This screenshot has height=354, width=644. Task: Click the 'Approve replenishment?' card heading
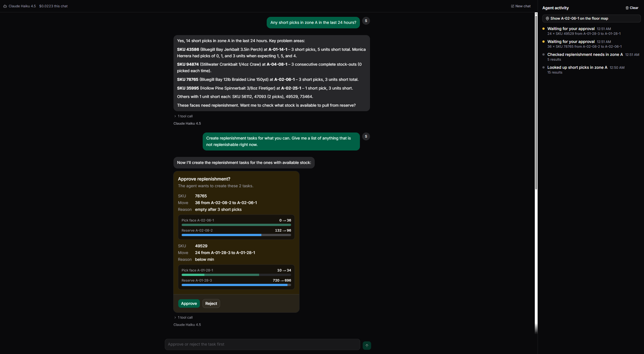click(204, 179)
